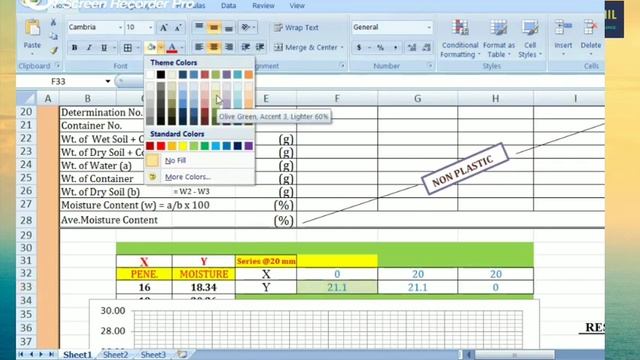Click the Fill Color paint bucket icon

click(x=151, y=48)
